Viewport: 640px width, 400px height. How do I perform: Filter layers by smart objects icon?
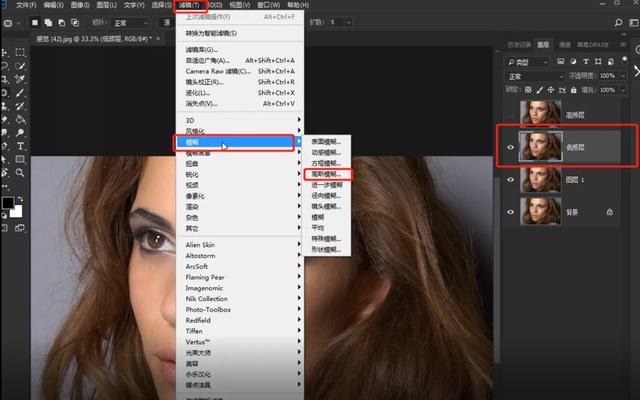(x=611, y=61)
